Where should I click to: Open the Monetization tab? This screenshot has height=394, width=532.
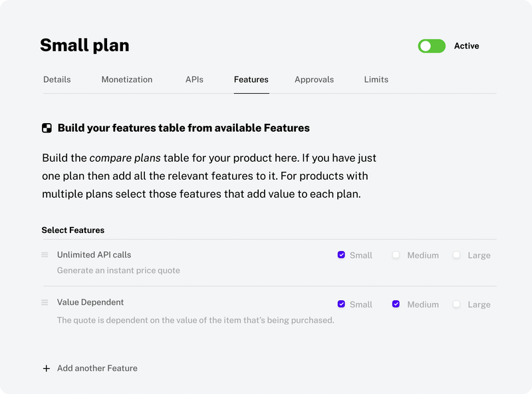126,79
